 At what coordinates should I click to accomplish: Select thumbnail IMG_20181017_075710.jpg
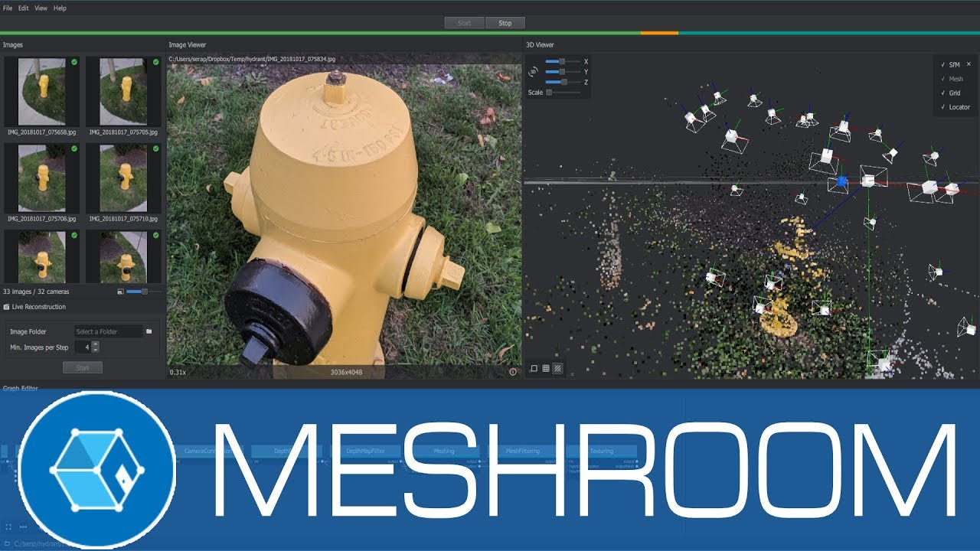coord(123,178)
